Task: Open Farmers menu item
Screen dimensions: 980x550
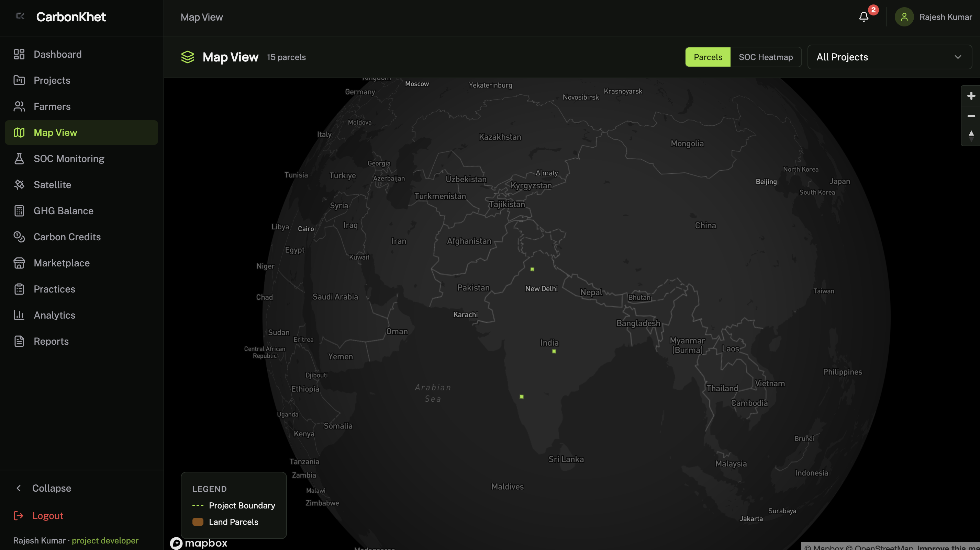Action: (x=81, y=106)
